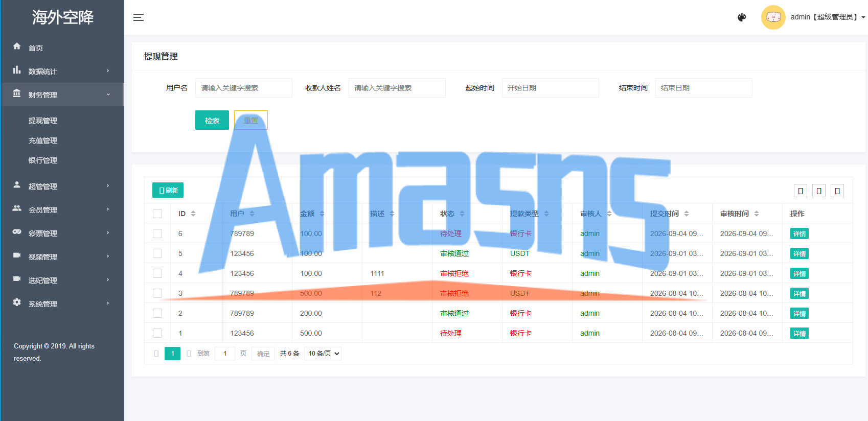Tick the checkbox for row ID 3
This screenshot has width=868, height=421.
157,293
